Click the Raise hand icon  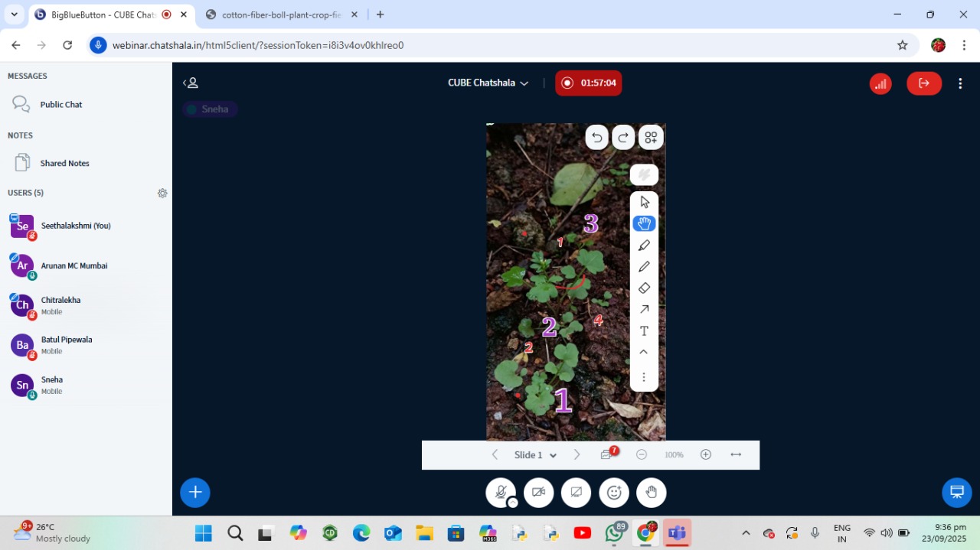652,493
